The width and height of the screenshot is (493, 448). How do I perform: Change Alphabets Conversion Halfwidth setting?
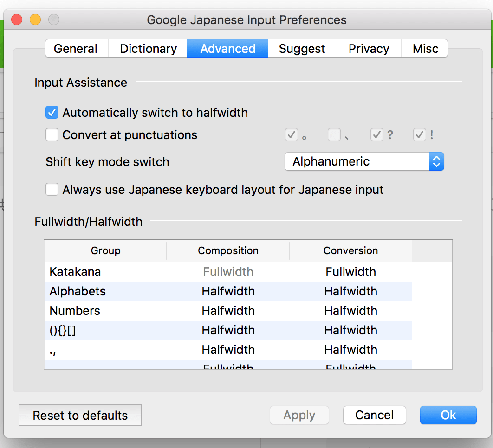(x=350, y=291)
